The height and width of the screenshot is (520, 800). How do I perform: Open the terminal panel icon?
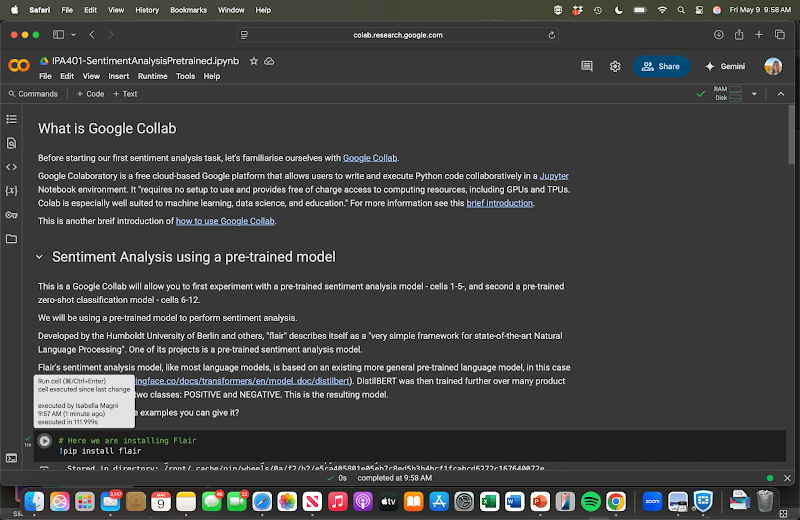[x=11, y=458]
